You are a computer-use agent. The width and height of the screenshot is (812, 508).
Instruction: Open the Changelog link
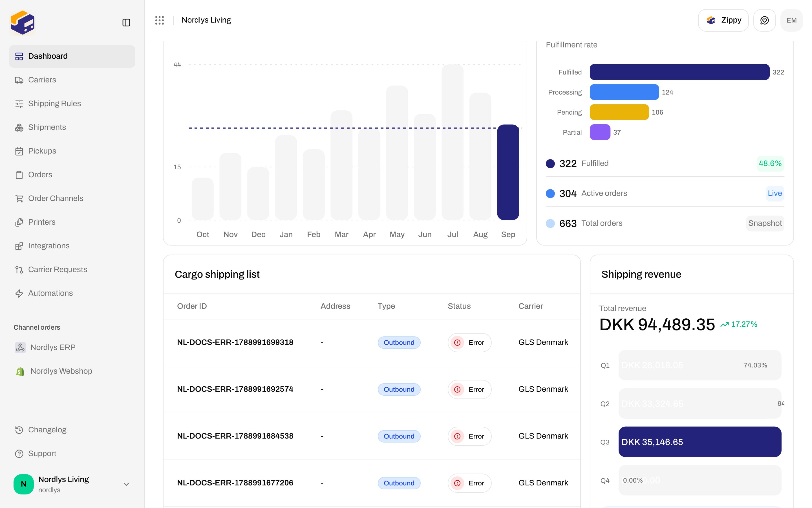pyautogui.click(x=72, y=430)
